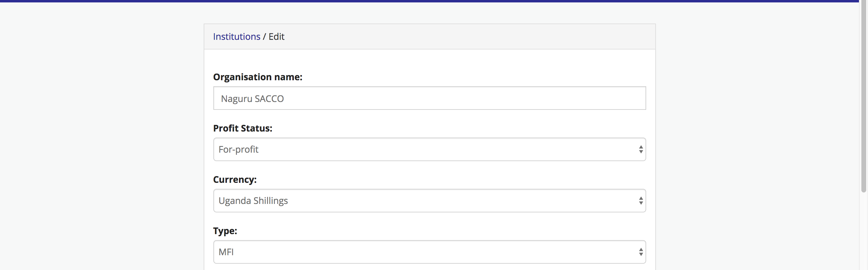Click the Profit Status label

click(x=243, y=128)
